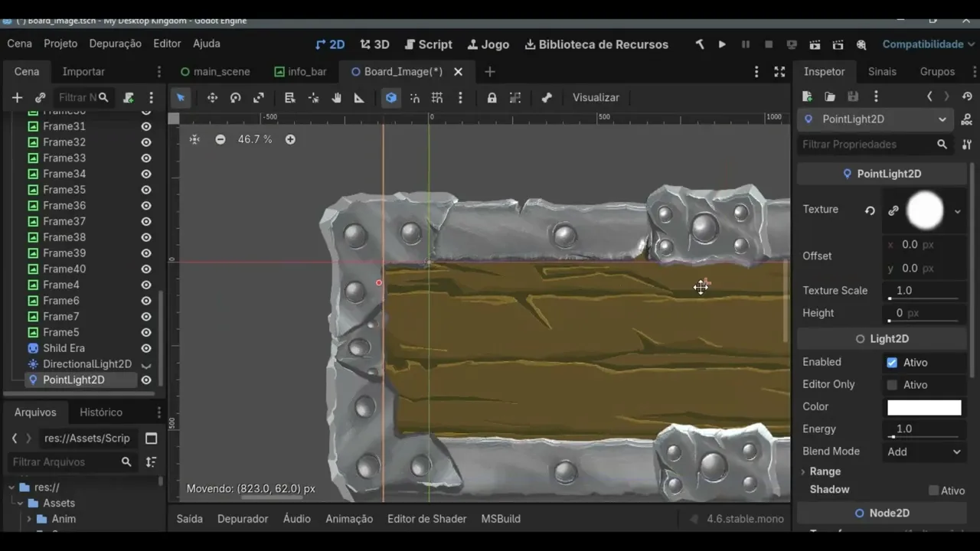Open the Blend Mode dropdown
This screenshot has width=980, height=551.
(x=923, y=452)
